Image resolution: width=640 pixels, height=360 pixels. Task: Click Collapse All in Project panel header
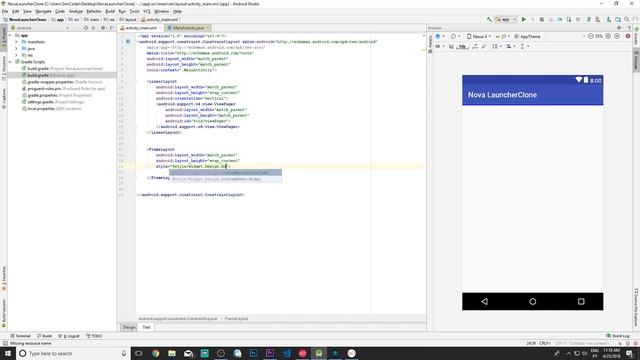pyautogui.click(x=93, y=28)
